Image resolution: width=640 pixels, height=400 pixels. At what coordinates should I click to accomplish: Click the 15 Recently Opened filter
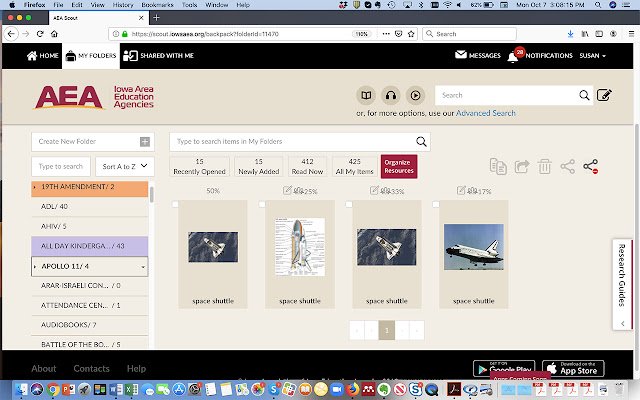199,167
